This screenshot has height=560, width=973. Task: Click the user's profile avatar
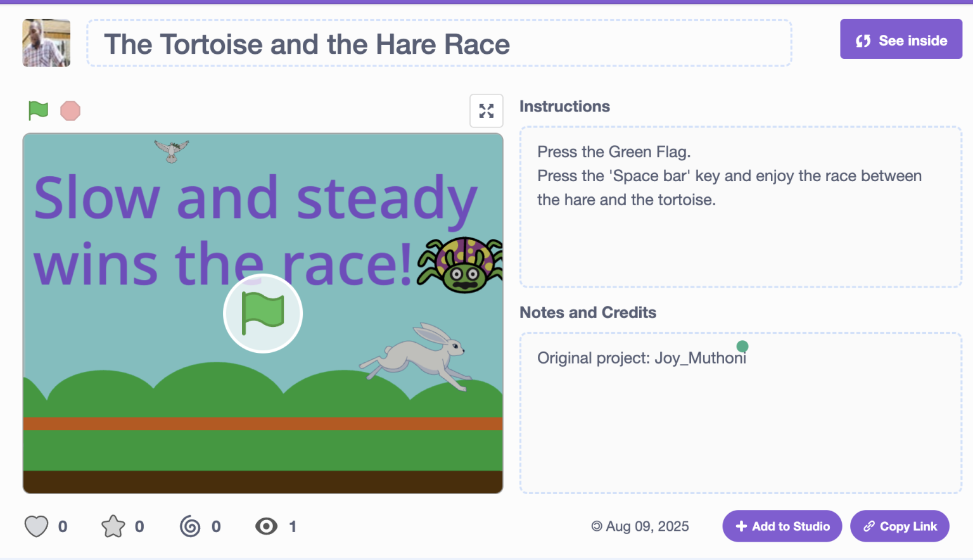pos(46,43)
